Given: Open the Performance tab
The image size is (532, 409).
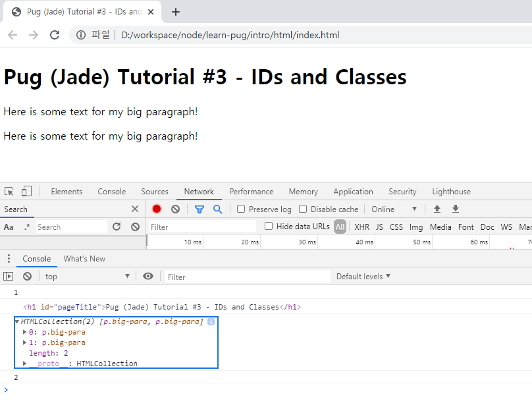Looking at the screenshot, I should click(252, 192).
